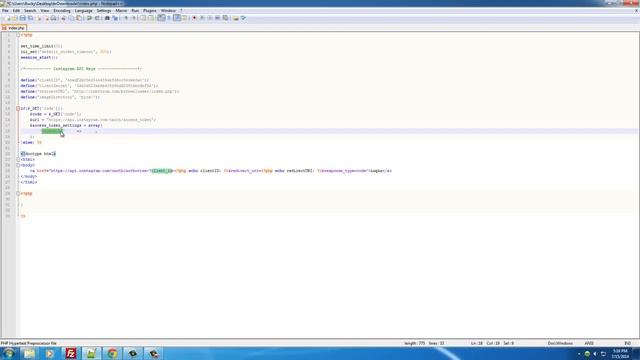
Task: Open the Plugins menu
Action: pos(149,11)
